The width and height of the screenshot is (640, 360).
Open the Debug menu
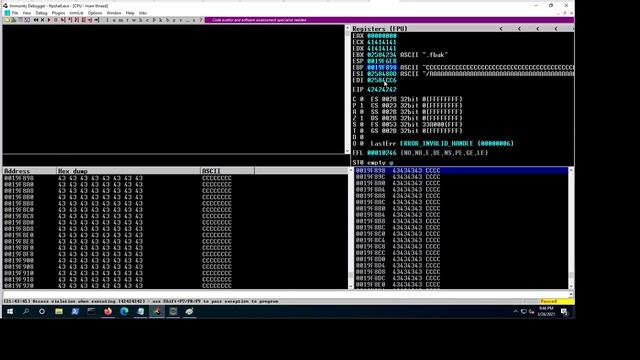[x=41, y=13]
